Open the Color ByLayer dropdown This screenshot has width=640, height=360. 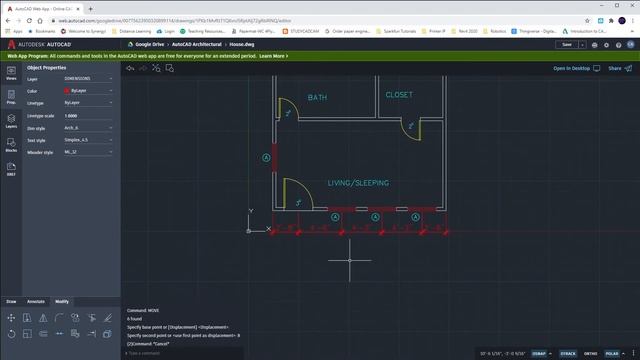88,91
